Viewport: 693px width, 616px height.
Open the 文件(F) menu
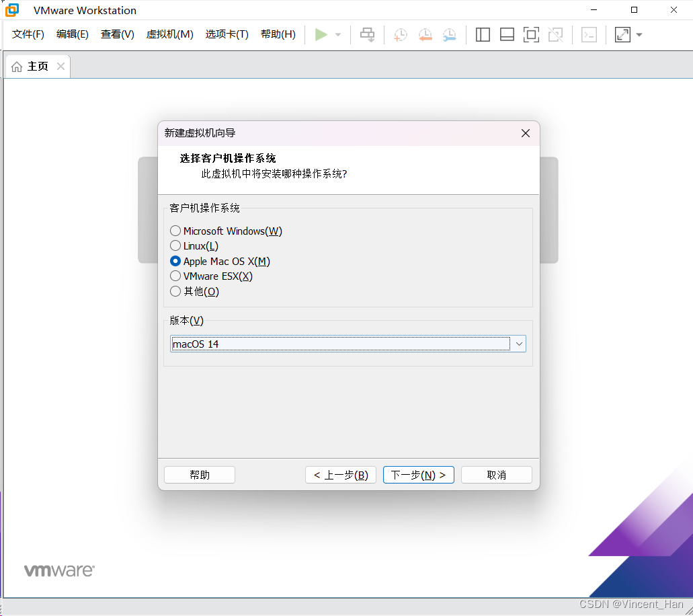click(x=28, y=34)
